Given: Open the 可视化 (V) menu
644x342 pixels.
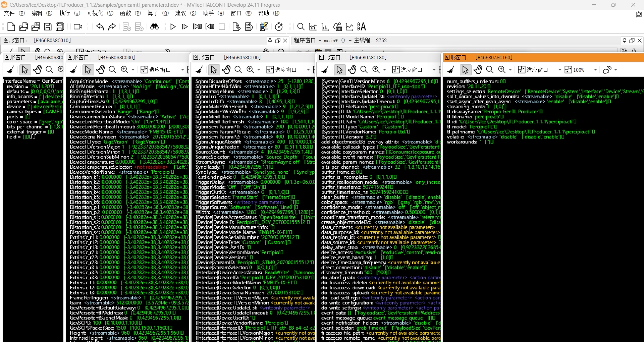Looking at the screenshot, I should [100, 13].
